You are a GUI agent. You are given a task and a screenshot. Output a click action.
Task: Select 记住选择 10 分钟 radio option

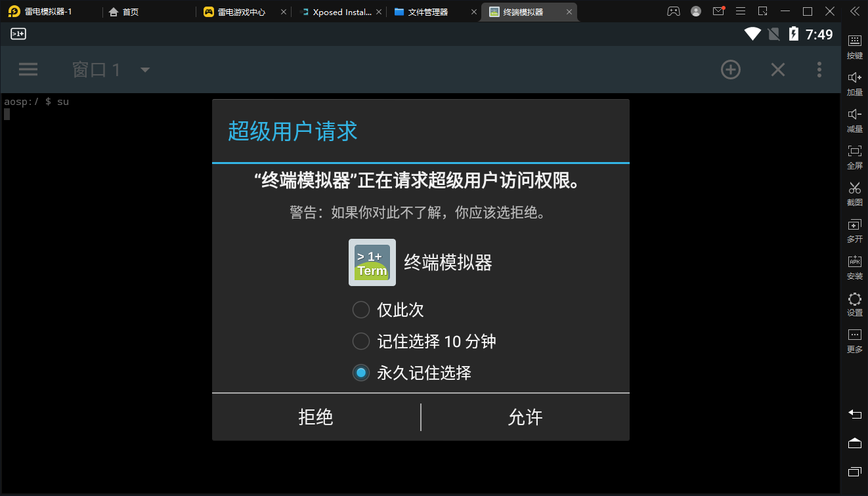[x=424, y=341]
